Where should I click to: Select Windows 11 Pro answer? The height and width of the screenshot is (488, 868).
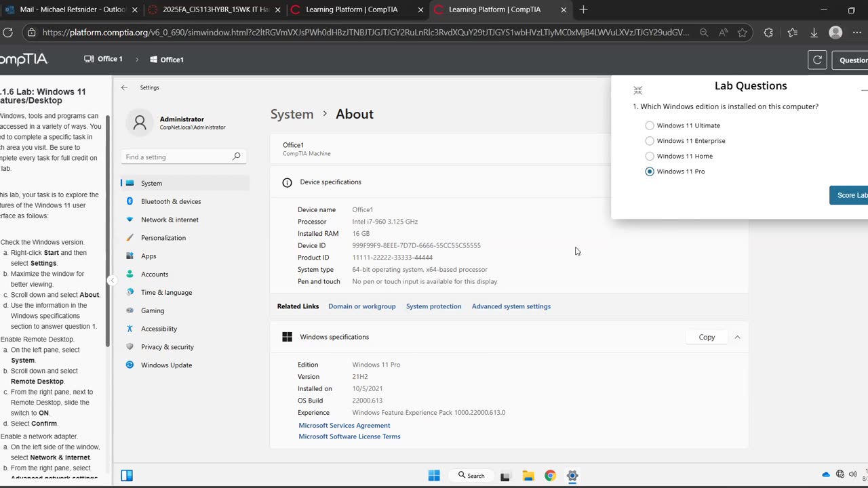pos(650,171)
